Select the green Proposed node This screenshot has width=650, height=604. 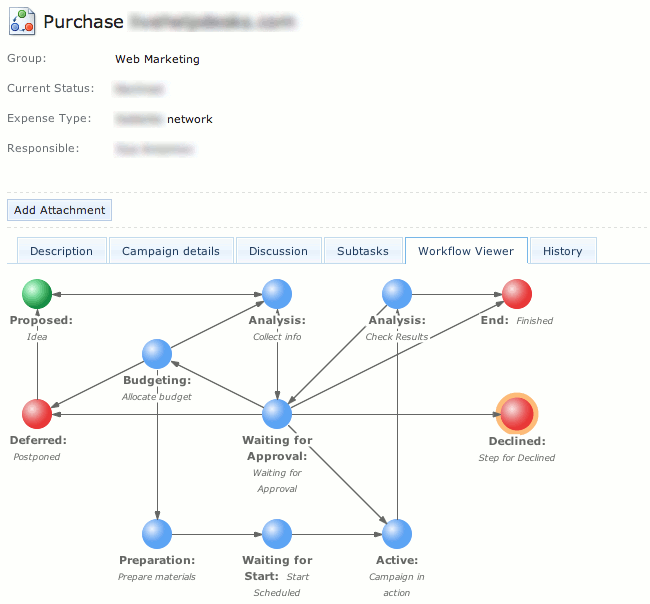(x=37, y=294)
